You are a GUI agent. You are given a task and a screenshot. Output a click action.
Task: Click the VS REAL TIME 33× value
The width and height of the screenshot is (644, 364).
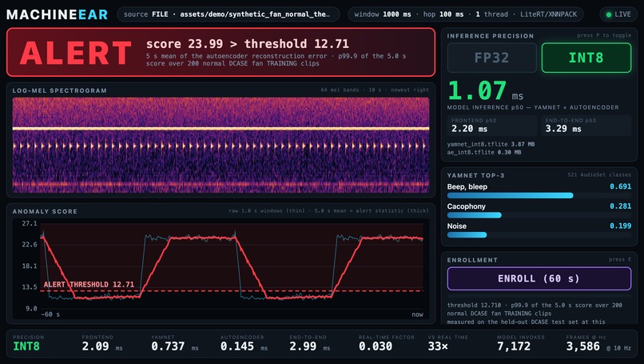[x=438, y=346]
